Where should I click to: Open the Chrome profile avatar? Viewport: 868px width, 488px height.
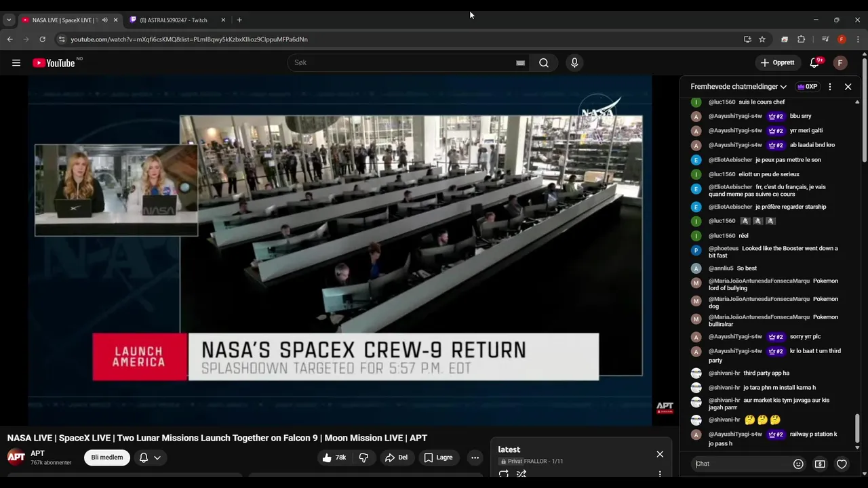(842, 39)
